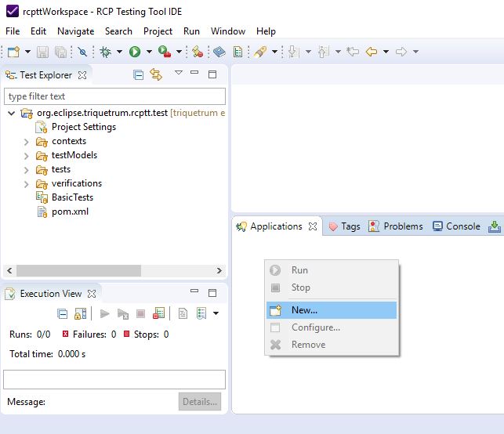Click the history icon in Execution View
This screenshot has width=504, height=434.
pyautogui.click(x=200, y=313)
